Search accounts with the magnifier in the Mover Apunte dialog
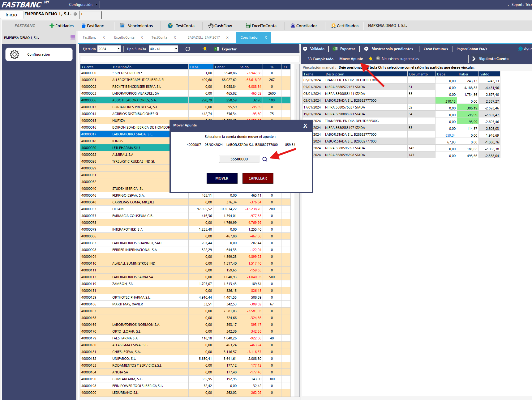 tap(265, 159)
